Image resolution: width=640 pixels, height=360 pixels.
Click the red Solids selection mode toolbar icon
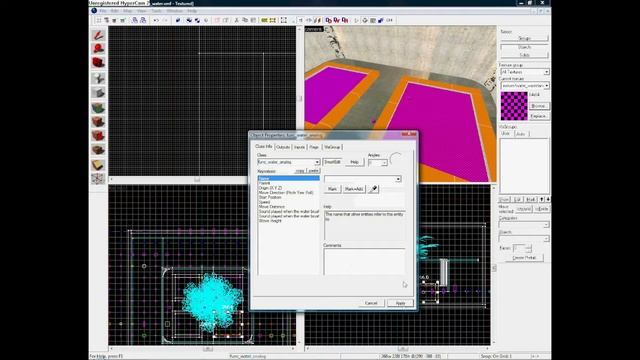coord(345,20)
